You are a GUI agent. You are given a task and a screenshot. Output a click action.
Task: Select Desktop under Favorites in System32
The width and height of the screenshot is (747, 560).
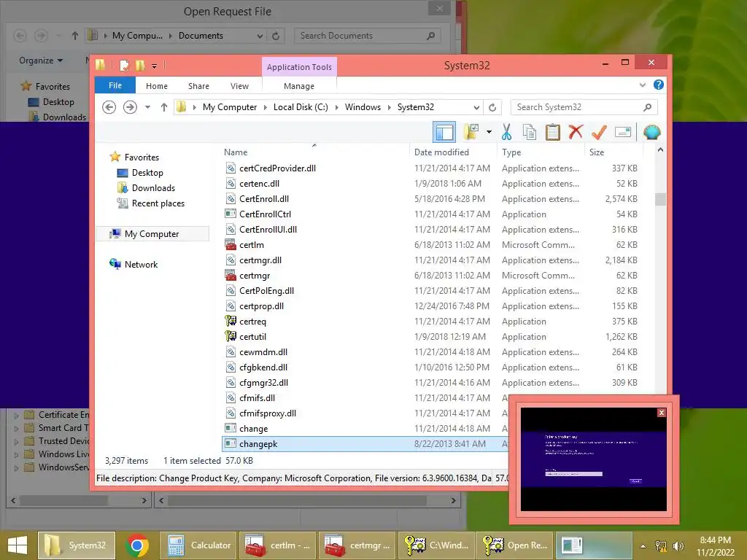(147, 172)
